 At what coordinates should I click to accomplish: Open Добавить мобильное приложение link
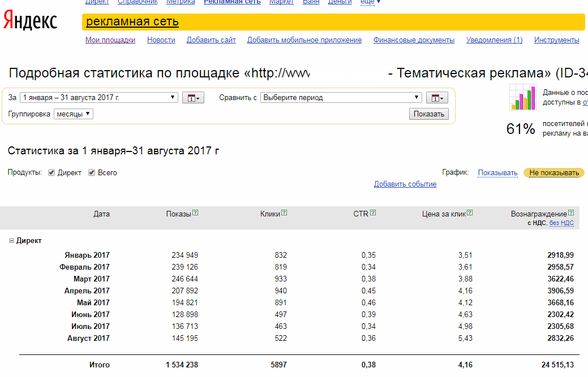(304, 40)
